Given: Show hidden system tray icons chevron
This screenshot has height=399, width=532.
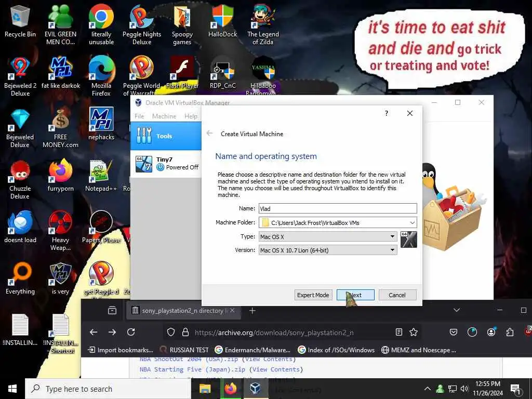Looking at the screenshot, I should 428,389.
